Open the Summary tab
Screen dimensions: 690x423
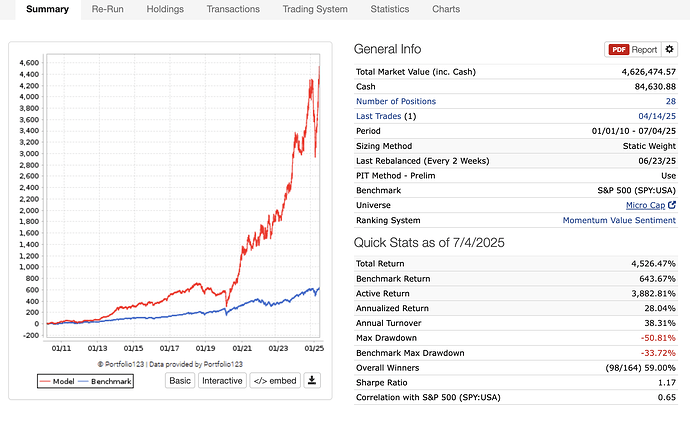(x=41, y=9)
